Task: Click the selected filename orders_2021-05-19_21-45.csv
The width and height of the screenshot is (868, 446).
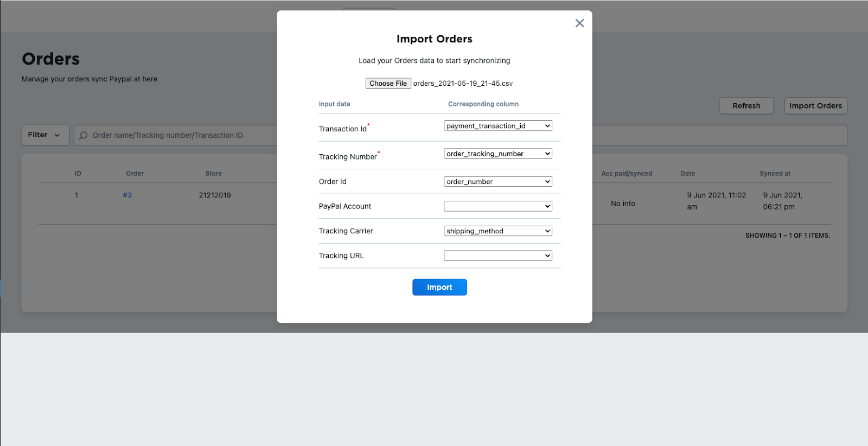Action: (x=463, y=84)
